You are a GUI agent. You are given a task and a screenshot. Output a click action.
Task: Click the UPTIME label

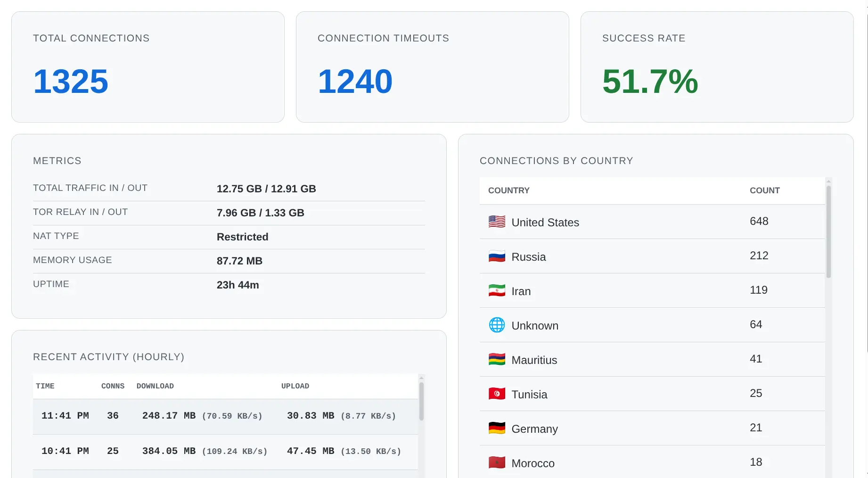(51, 284)
